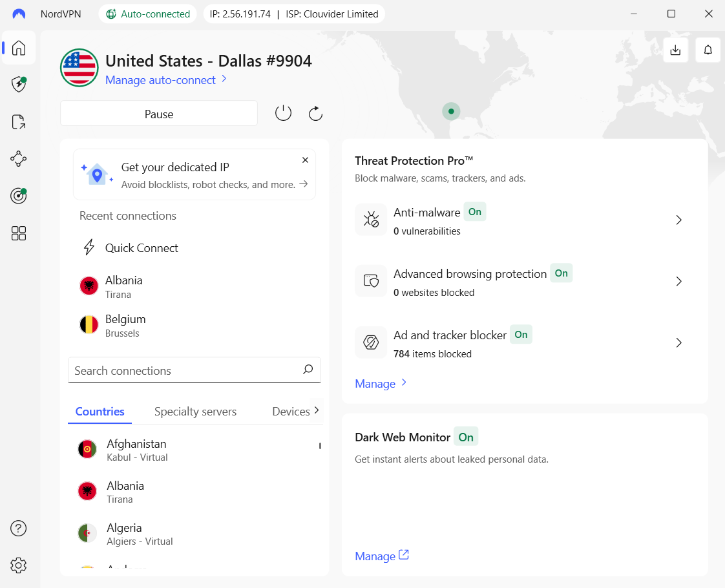This screenshot has height=588, width=725.
Task: Switch to Specialty servers tab
Action: tap(195, 412)
